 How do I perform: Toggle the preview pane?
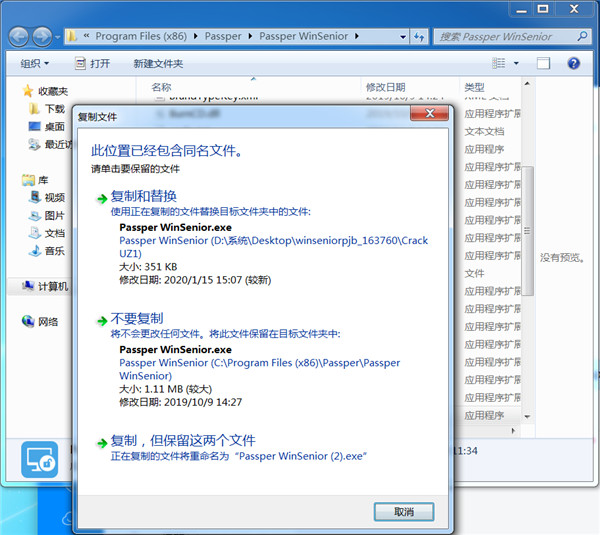point(543,63)
